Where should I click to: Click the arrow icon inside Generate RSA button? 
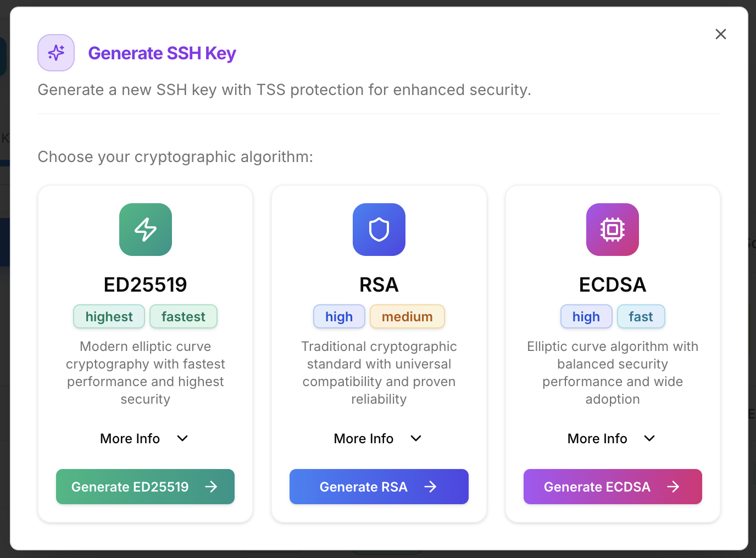coord(431,487)
